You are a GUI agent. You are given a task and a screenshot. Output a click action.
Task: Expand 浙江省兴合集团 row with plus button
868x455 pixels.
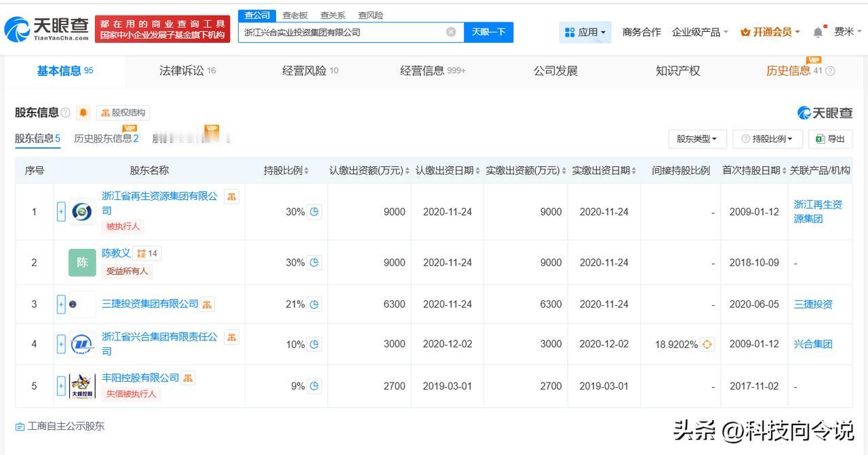click(x=61, y=344)
